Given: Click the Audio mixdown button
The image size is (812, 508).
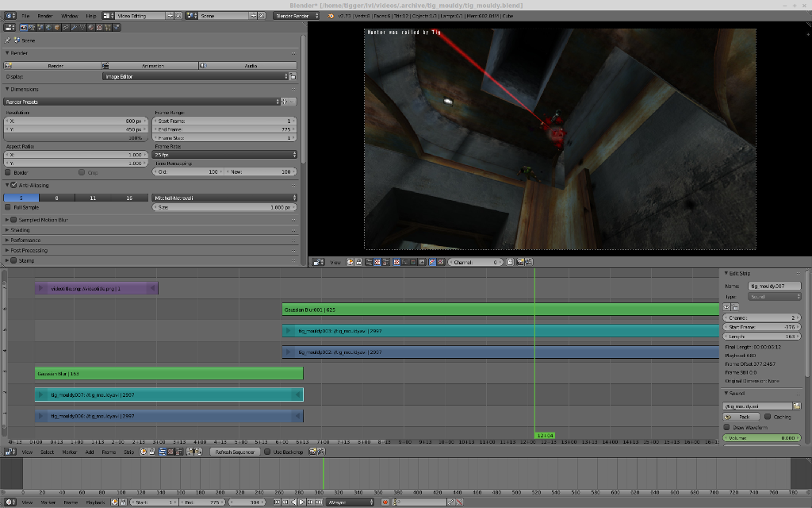Looking at the screenshot, I should tap(248, 65).
